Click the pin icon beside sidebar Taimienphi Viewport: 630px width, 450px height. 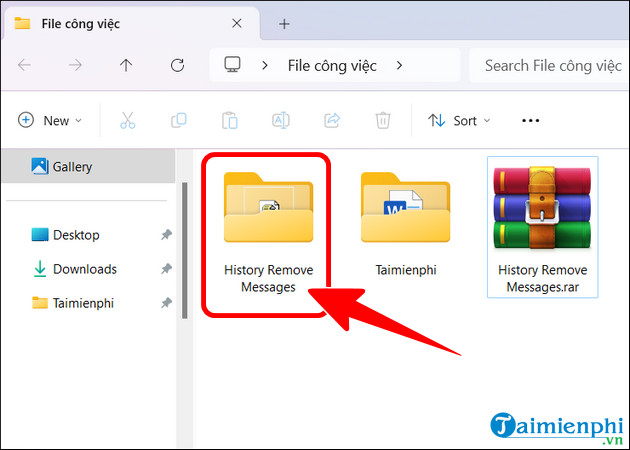tap(166, 303)
